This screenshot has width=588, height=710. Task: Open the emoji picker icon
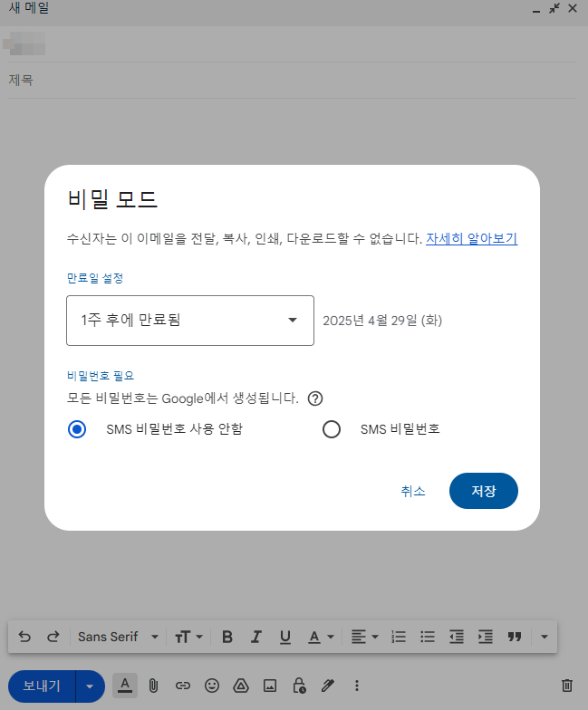pos(212,686)
